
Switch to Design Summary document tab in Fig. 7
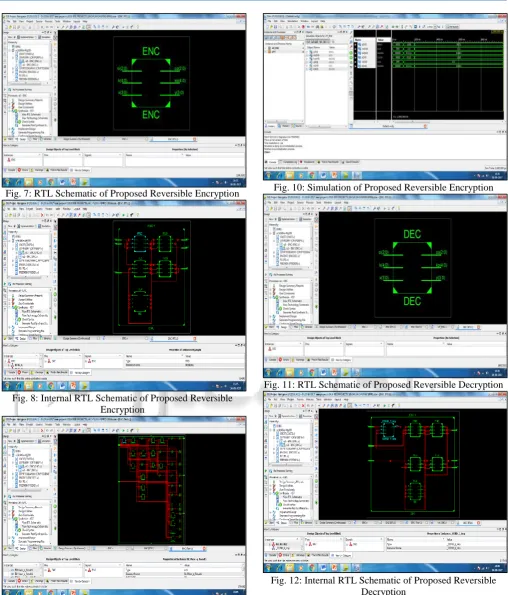click(x=78, y=139)
